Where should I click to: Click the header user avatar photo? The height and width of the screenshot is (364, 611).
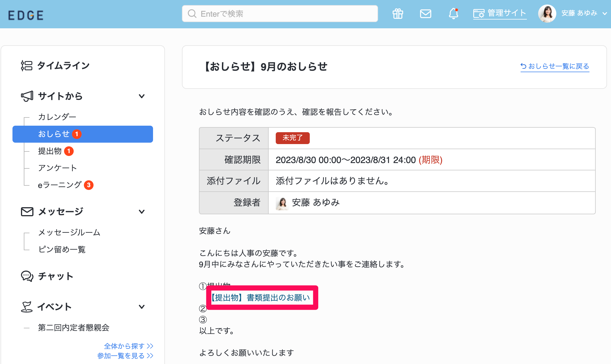click(547, 14)
